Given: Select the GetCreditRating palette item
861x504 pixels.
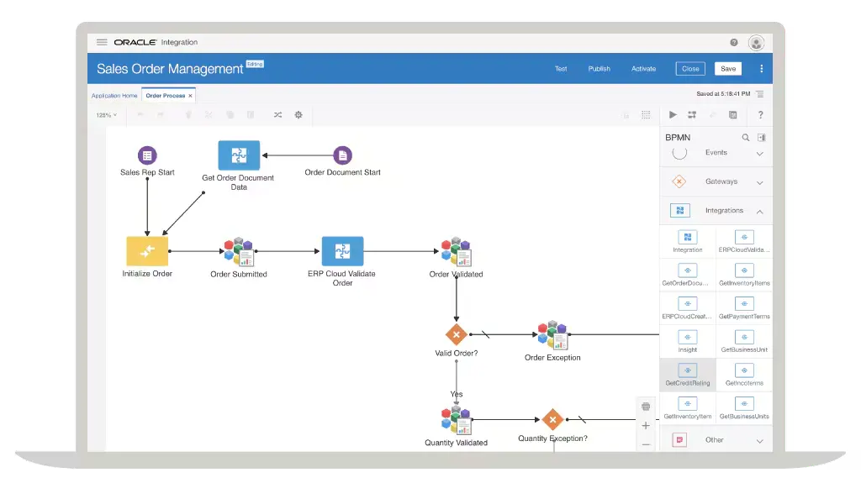Looking at the screenshot, I should coord(688,375).
